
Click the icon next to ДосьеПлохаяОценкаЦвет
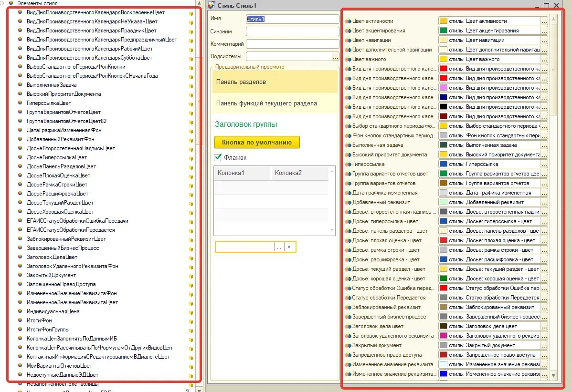20,175
